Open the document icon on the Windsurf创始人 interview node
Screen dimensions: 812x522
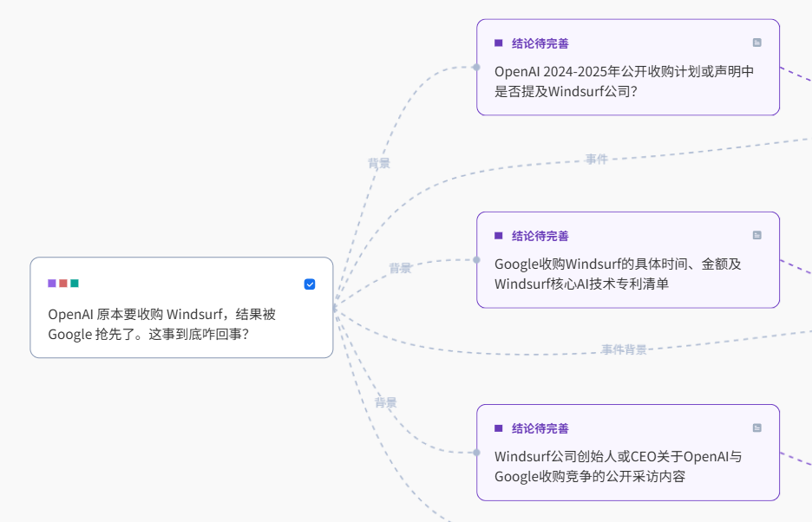tap(757, 427)
